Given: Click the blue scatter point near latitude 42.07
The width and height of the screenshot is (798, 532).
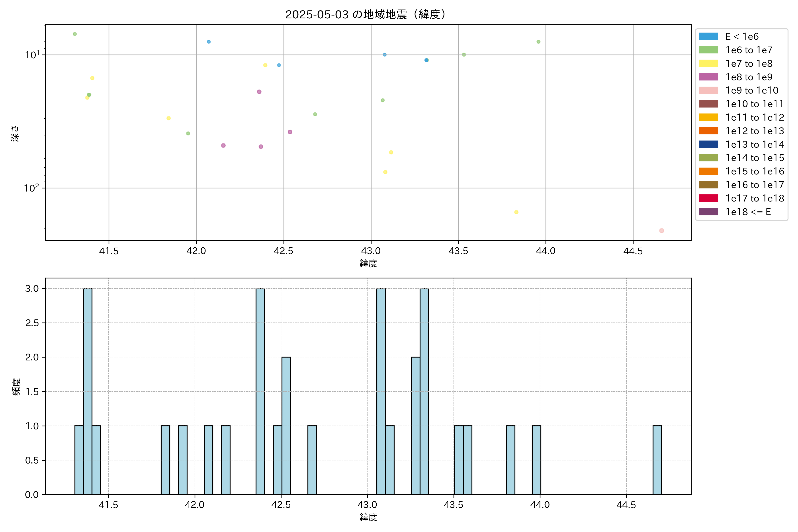Looking at the screenshot, I should coord(209,42).
